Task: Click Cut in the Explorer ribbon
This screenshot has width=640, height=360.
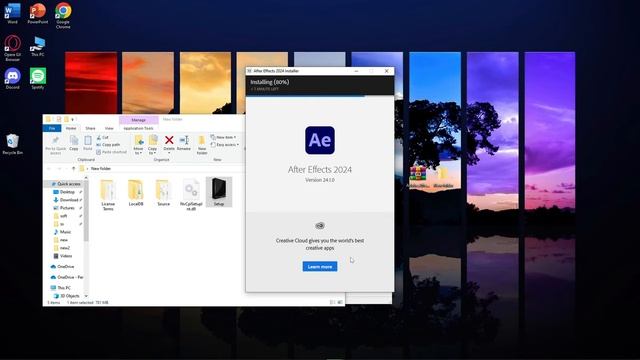Action: coord(102,138)
